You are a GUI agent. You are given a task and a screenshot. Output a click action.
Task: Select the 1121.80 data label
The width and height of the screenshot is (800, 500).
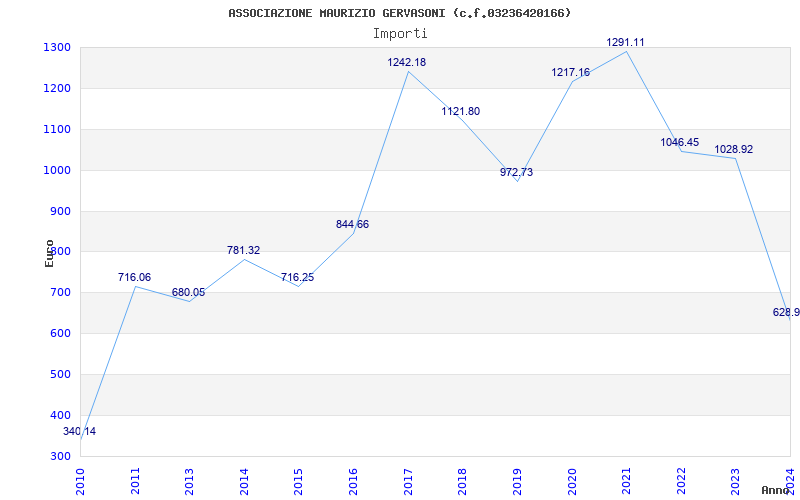pos(461,112)
